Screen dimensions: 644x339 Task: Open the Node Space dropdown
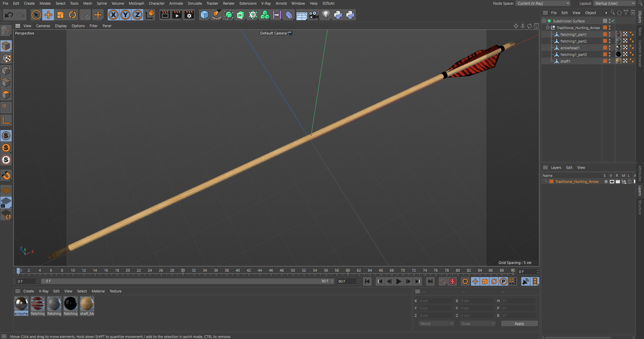coord(543,3)
